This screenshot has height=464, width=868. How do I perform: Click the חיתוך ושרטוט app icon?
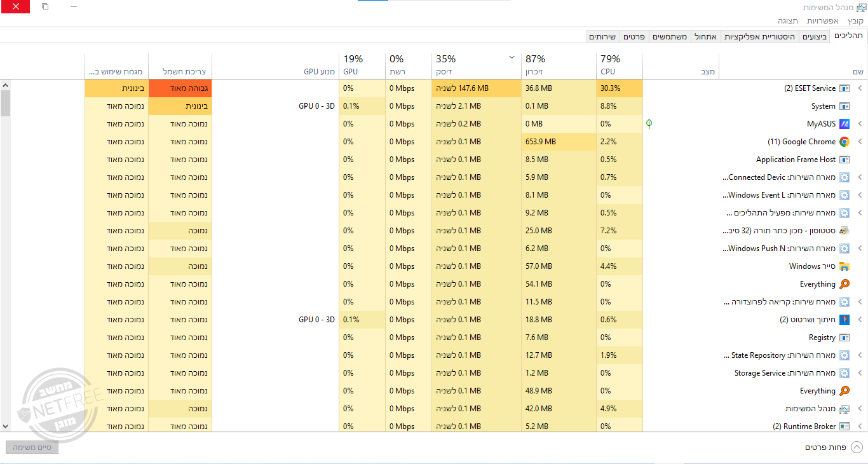coord(844,320)
